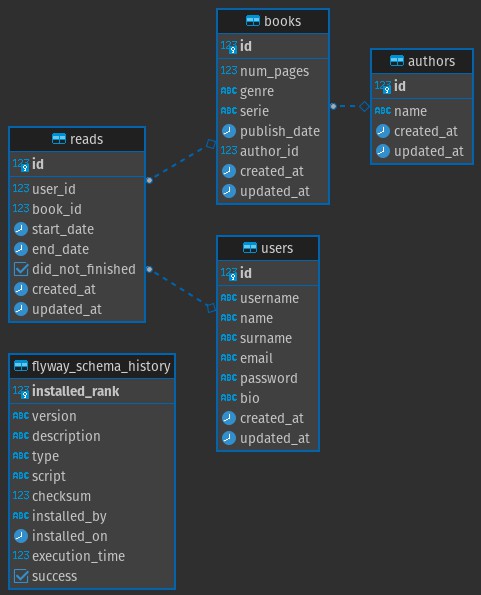Click the diamond connector near authors table
481x595 pixels.
click(x=365, y=106)
